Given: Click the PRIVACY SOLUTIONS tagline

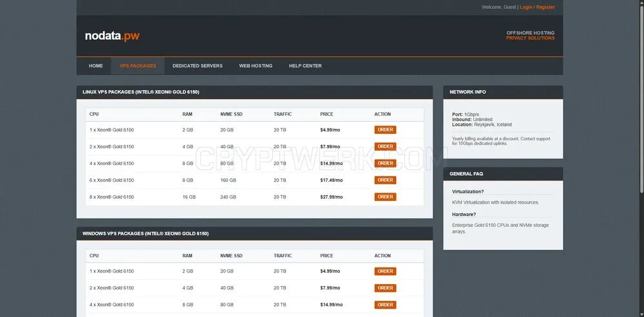Looking at the screenshot, I should 530,38.
